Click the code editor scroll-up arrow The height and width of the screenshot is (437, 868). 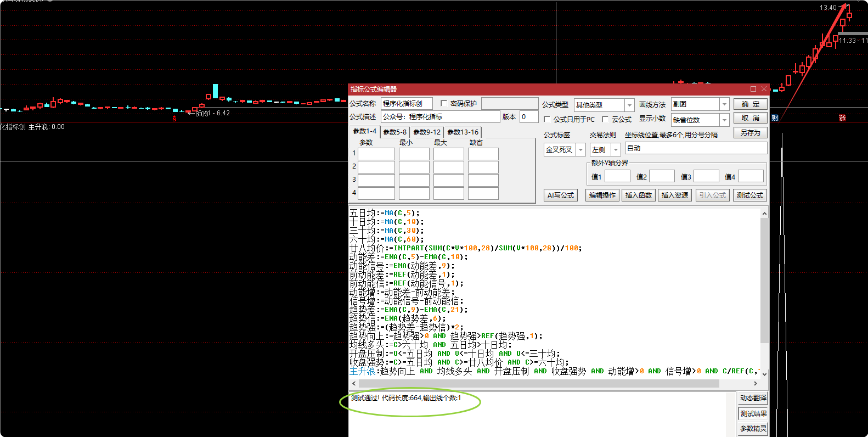(764, 214)
